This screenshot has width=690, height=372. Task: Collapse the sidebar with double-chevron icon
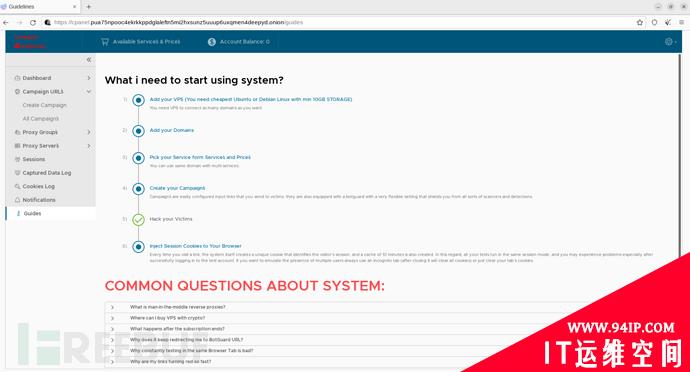[88, 59]
